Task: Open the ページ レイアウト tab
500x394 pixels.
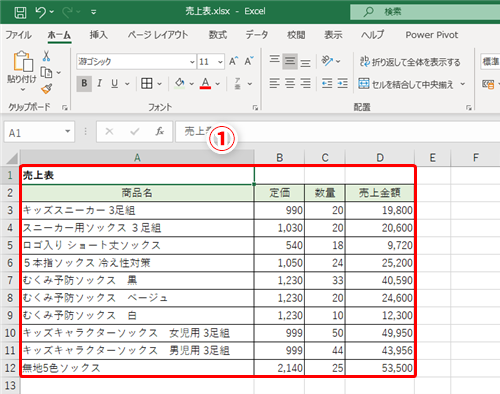Action: [x=158, y=35]
